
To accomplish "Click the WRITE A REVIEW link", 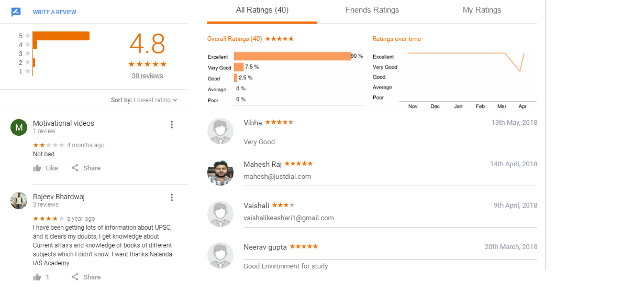I will pos(54,12).
